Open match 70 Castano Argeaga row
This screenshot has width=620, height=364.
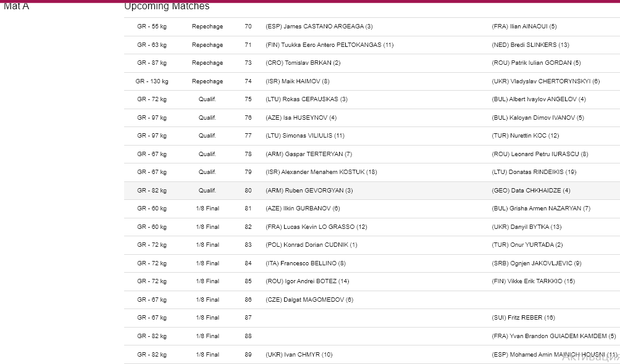click(372, 27)
